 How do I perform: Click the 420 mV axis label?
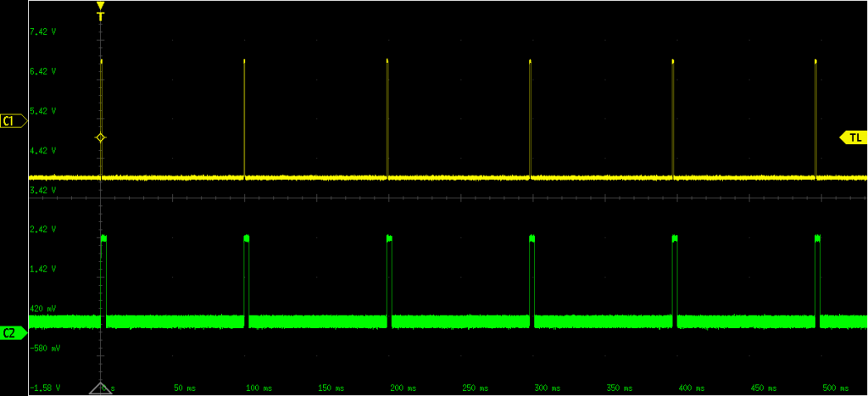pyautogui.click(x=42, y=310)
